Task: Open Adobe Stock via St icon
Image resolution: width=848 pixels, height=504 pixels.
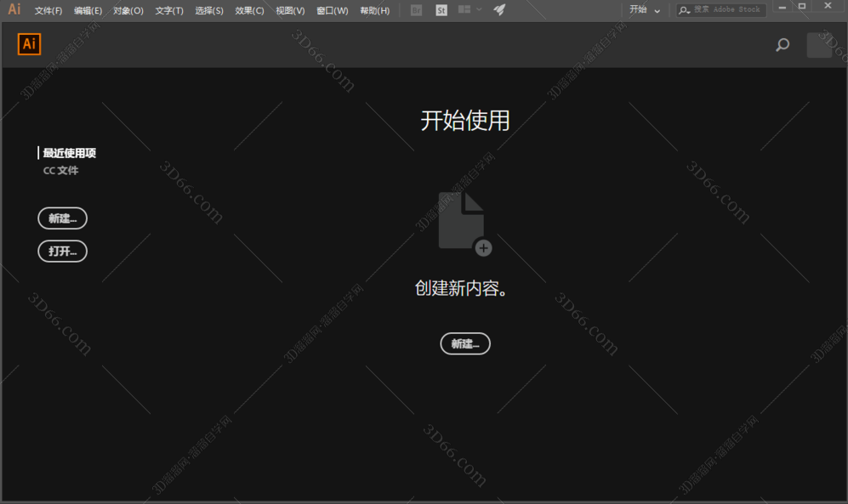Action: (441, 9)
